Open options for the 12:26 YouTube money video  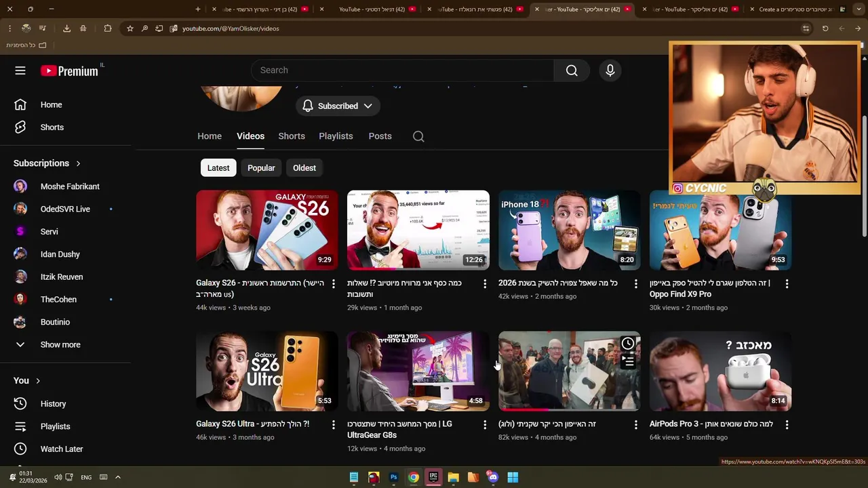coord(484,284)
